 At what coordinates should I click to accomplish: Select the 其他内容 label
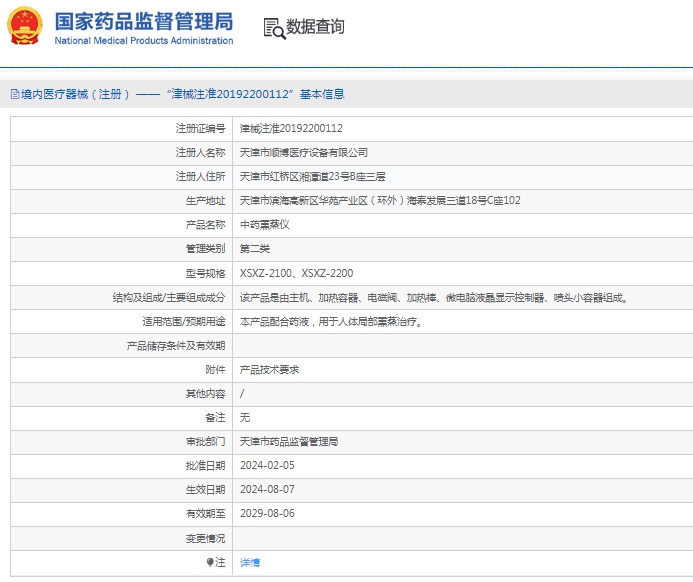(206, 393)
